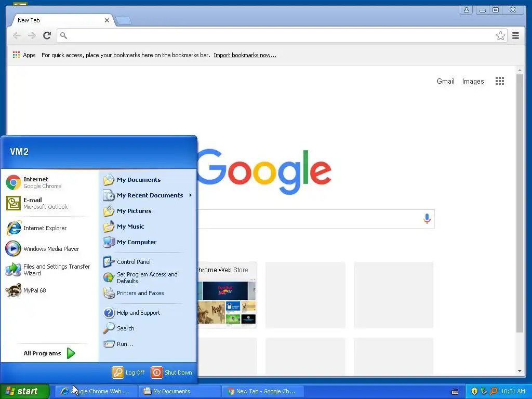Open a new tab with the tab button
The width and height of the screenshot is (532, 399).
pos(124,21)
